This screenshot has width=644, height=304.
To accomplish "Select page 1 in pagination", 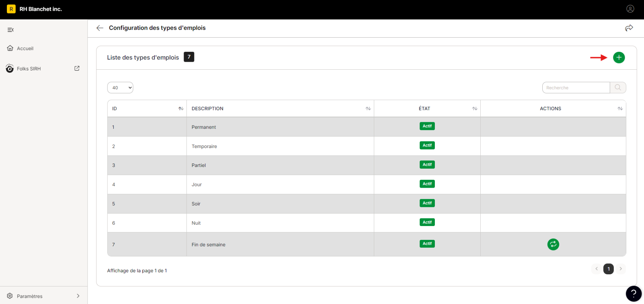I will point(609,269).
